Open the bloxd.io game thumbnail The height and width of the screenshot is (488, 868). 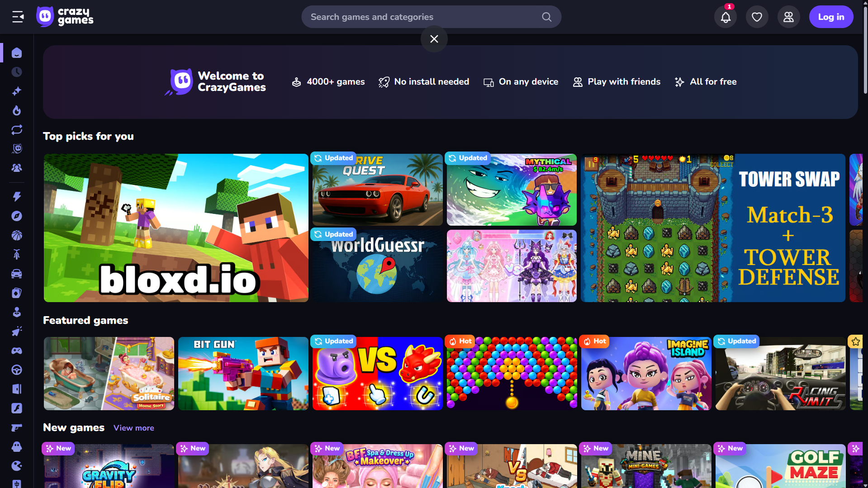(176, 228)
